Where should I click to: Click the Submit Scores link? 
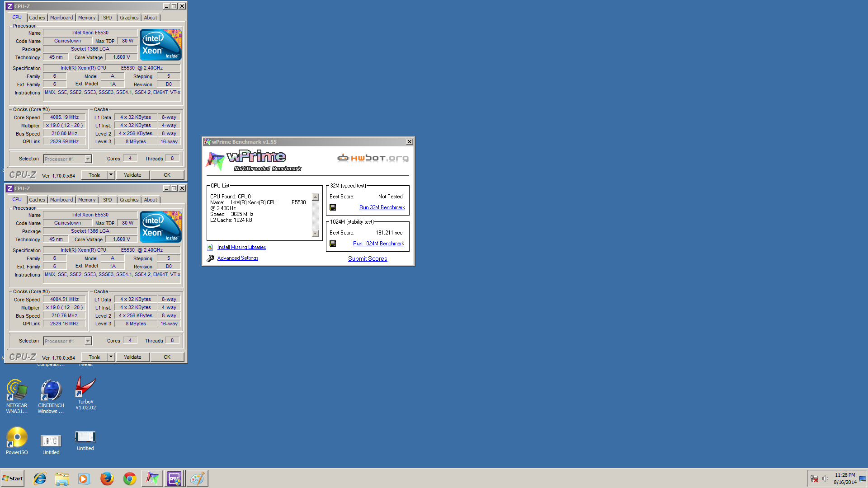coord(368,258)
